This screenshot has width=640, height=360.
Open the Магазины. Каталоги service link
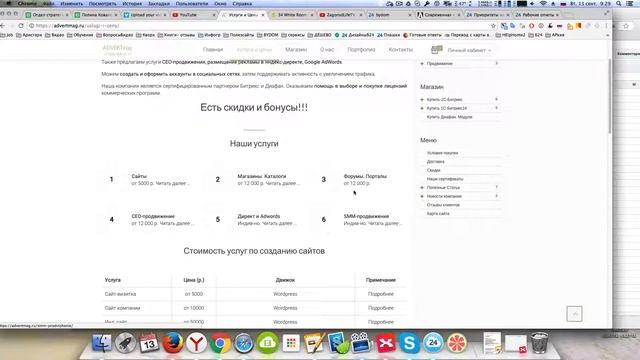pyautogui.click(x=262, y=176)
